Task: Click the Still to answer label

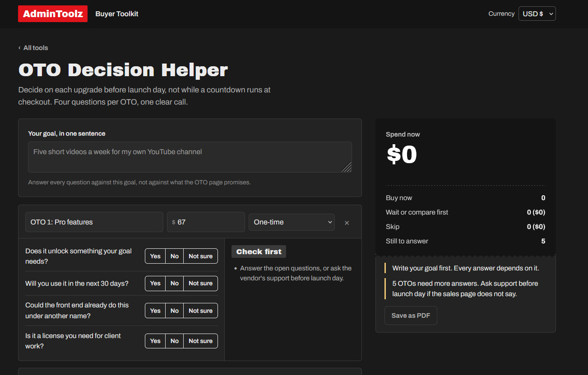Action: point(407,241)
